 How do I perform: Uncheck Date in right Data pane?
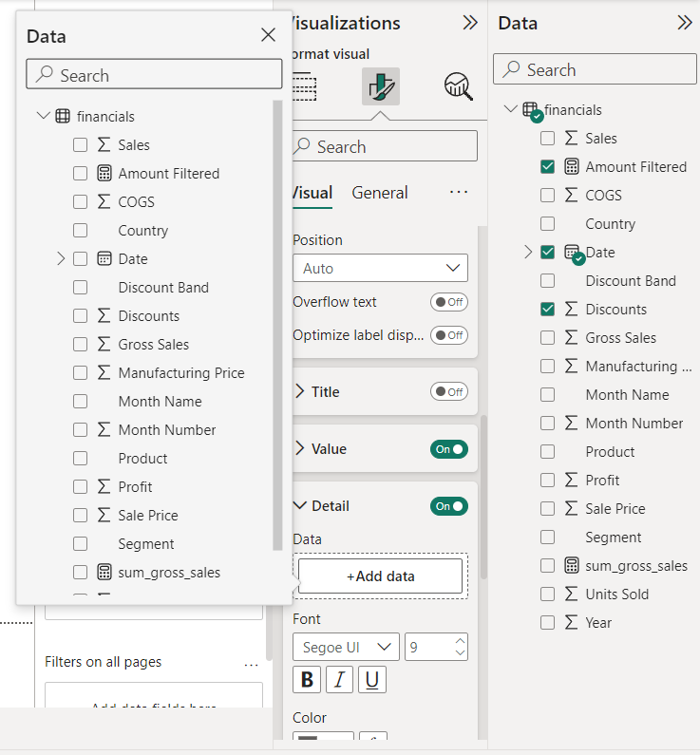547,252
